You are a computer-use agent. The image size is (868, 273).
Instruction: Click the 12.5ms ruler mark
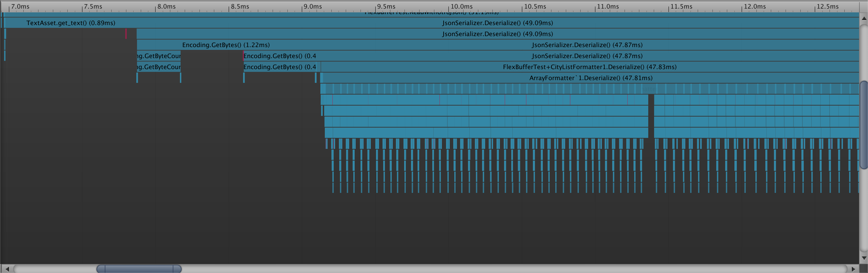[x=827, y=7]
